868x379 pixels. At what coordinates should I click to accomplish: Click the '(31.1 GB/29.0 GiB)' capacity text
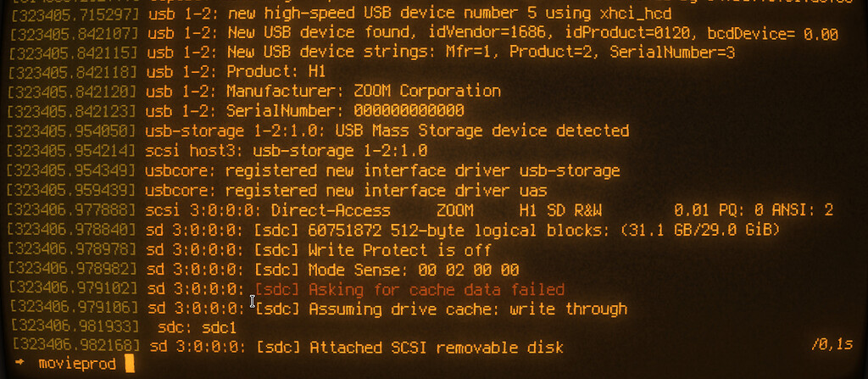coord(700,230)
